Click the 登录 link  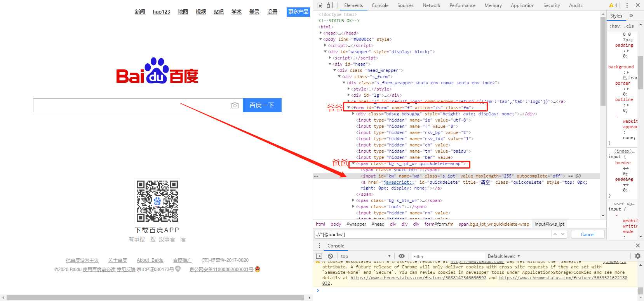(x=254, y=12)
